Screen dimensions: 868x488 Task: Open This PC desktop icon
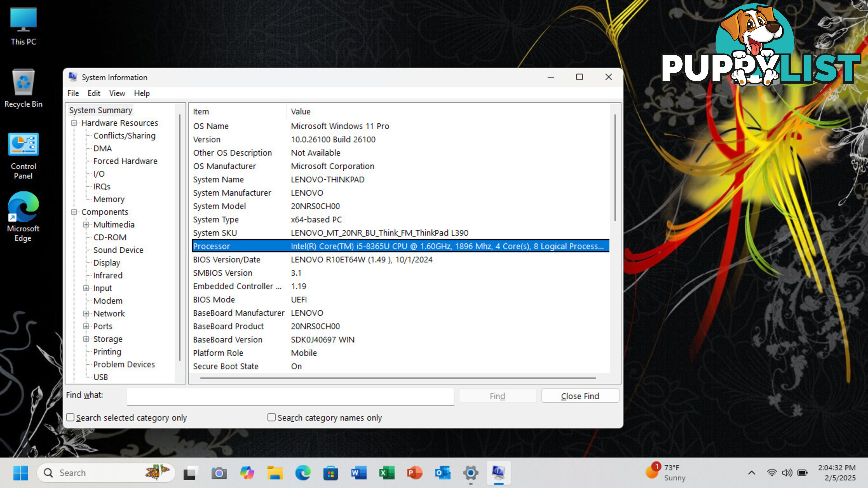tap(23, 26)
